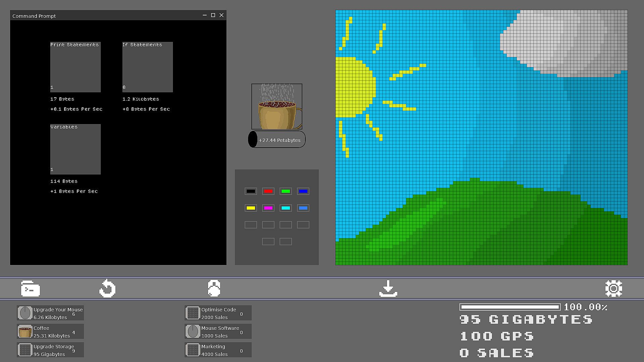Click the Variables box
The image size is (644, 362).
point(76,149)
